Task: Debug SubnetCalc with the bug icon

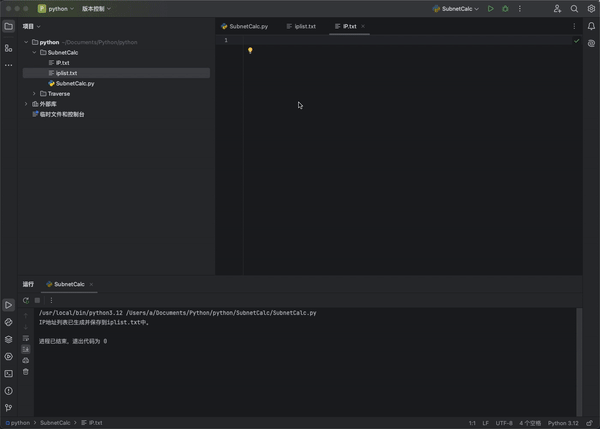Action: pos(505,9)
